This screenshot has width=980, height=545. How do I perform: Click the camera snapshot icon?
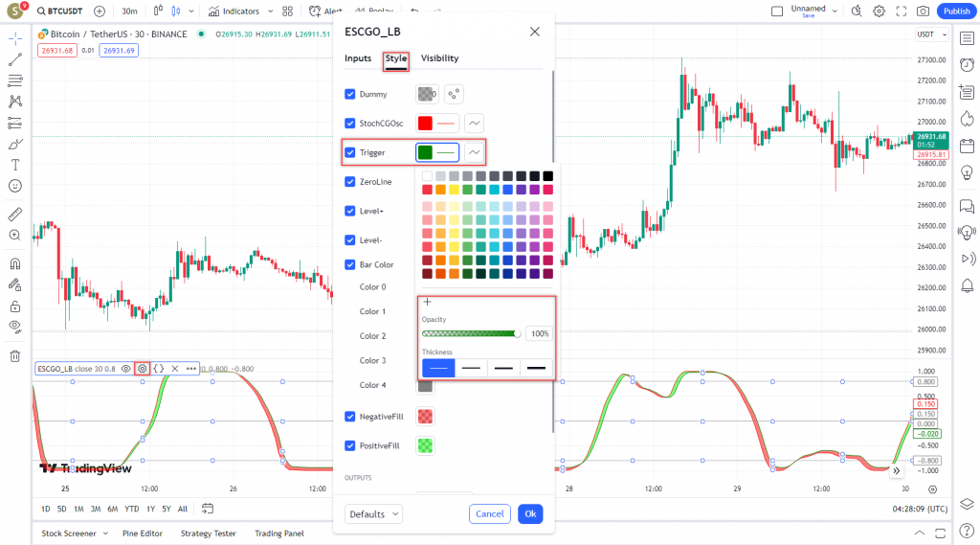click(x=923, y=11)
